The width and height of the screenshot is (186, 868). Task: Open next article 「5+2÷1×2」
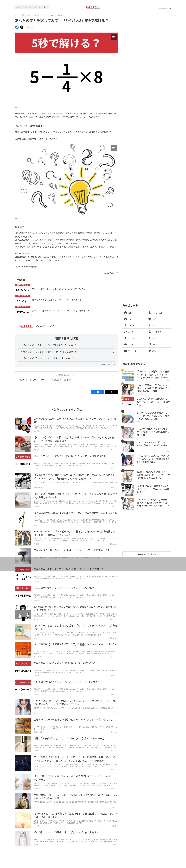62,310
